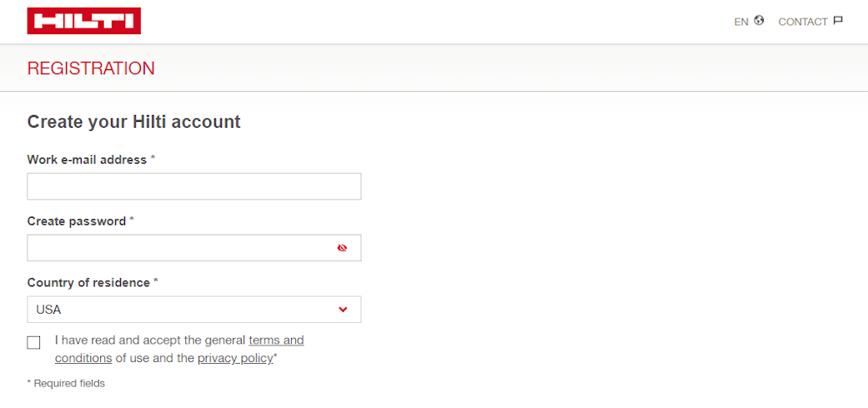Click the 'Required fields' note

pyautogui.click(x=68, y=384)
